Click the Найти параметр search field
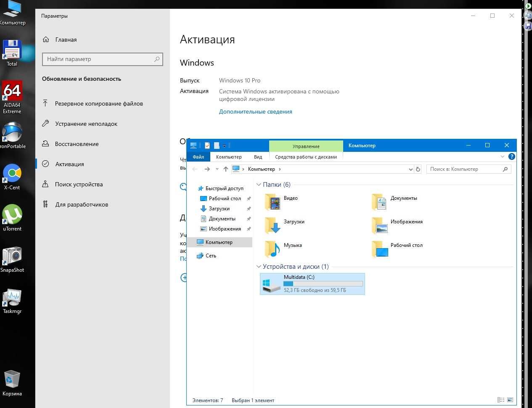Screen dimensions: 532x408 coord(102,59)
